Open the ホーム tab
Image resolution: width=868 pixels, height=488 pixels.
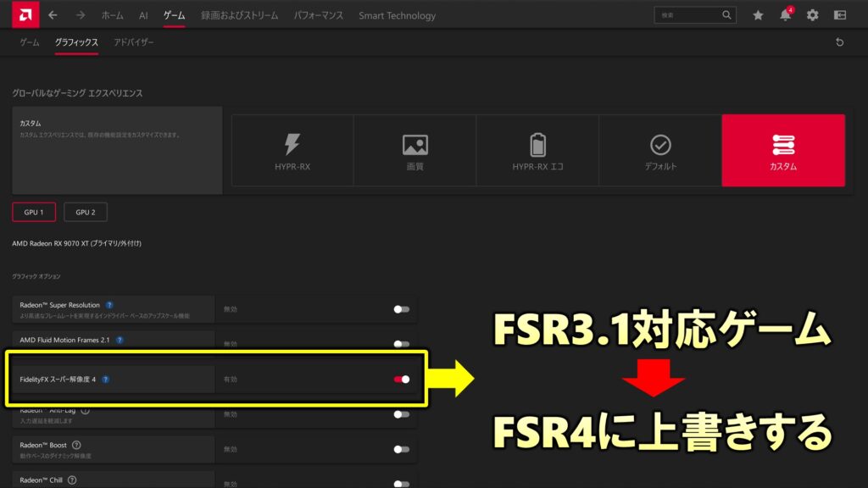pos(113,15)
